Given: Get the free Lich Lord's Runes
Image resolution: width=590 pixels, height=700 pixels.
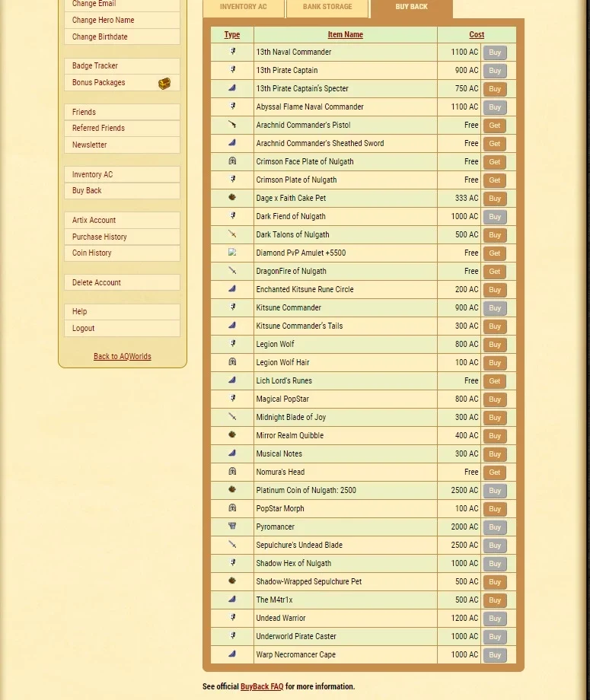Looking at the screenshot, I should (x=494, y=380).
